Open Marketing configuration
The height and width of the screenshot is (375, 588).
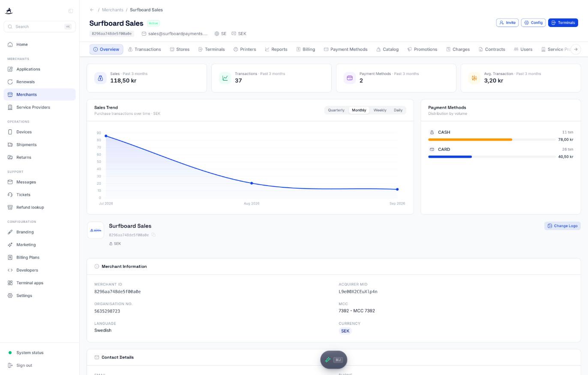39,245
